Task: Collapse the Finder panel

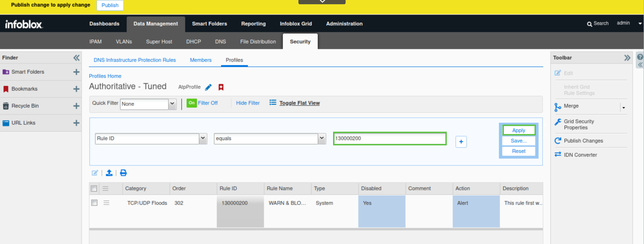Action: (76, 58)
